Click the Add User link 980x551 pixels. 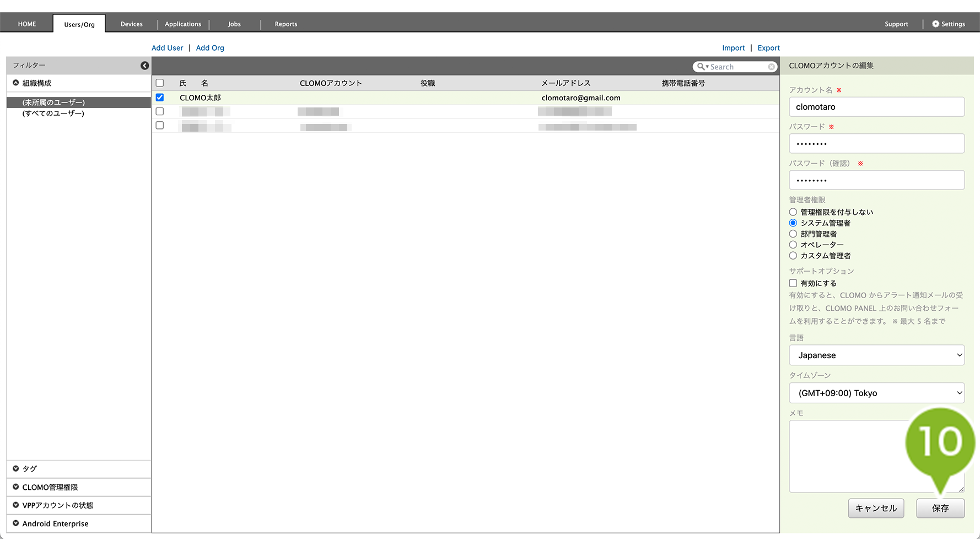tap(167, 48)
